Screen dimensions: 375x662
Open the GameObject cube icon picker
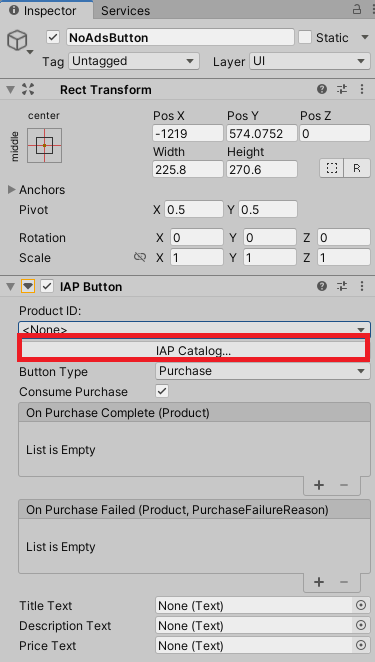pos(17,41)
